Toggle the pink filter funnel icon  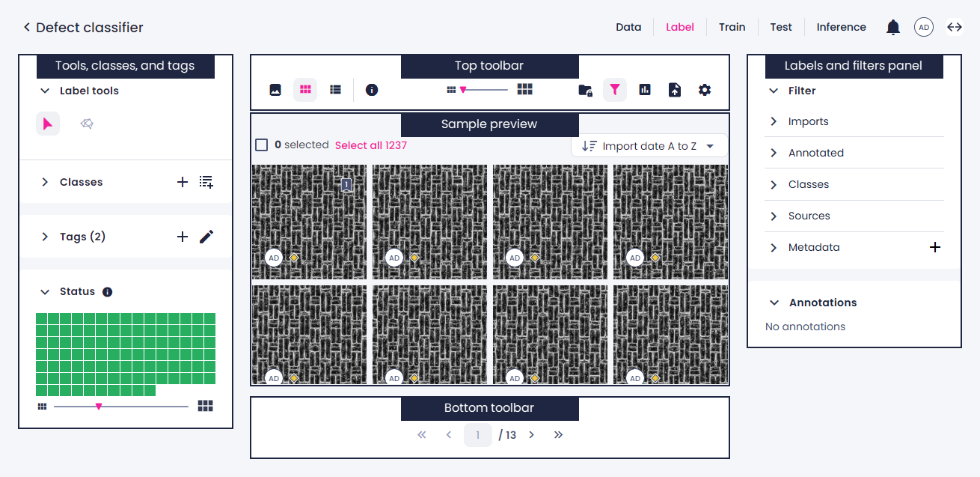(x=615, y=90)
